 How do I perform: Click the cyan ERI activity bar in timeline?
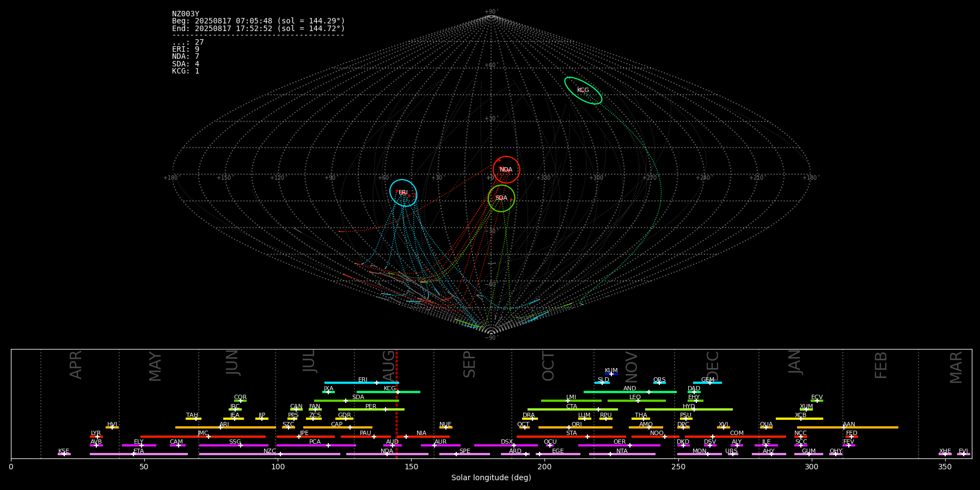[362, 383]
